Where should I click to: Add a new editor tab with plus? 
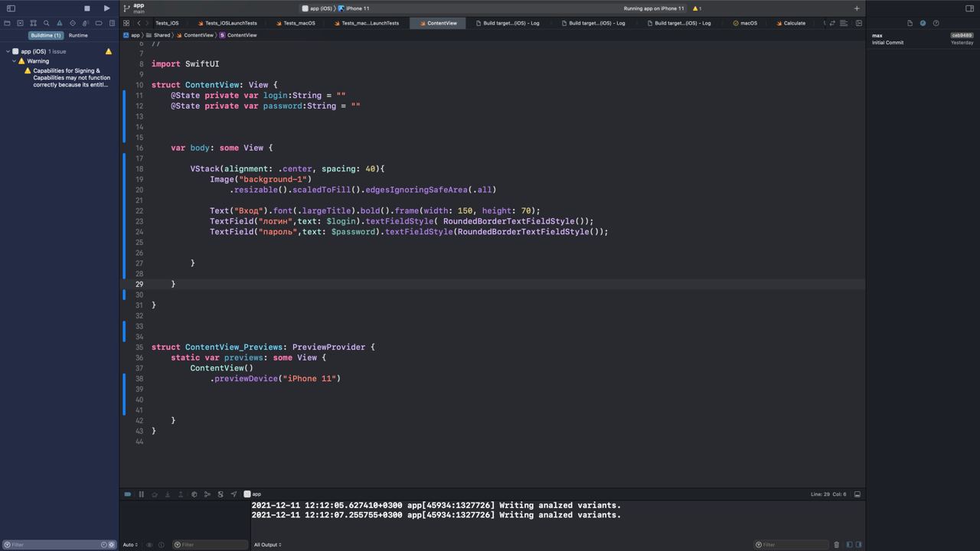857,8
